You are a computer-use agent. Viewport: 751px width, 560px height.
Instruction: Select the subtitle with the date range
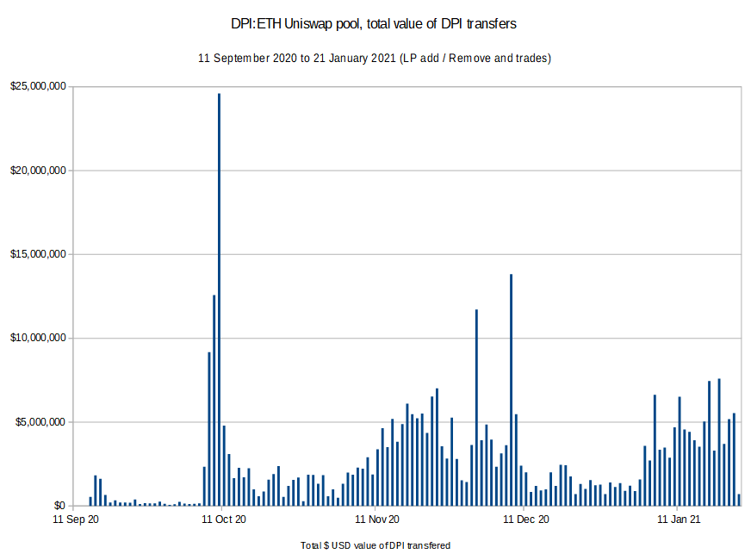point(375,59)
